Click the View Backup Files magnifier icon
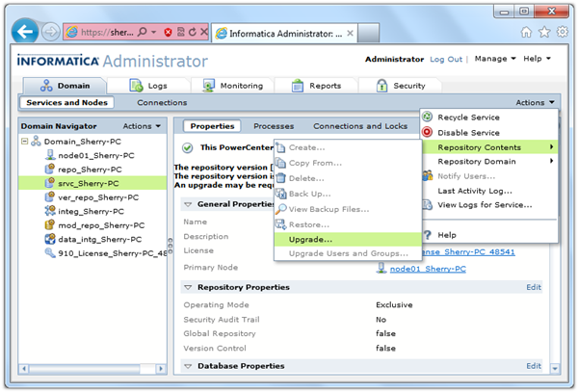The image size is (578, 392). (281, 209)
